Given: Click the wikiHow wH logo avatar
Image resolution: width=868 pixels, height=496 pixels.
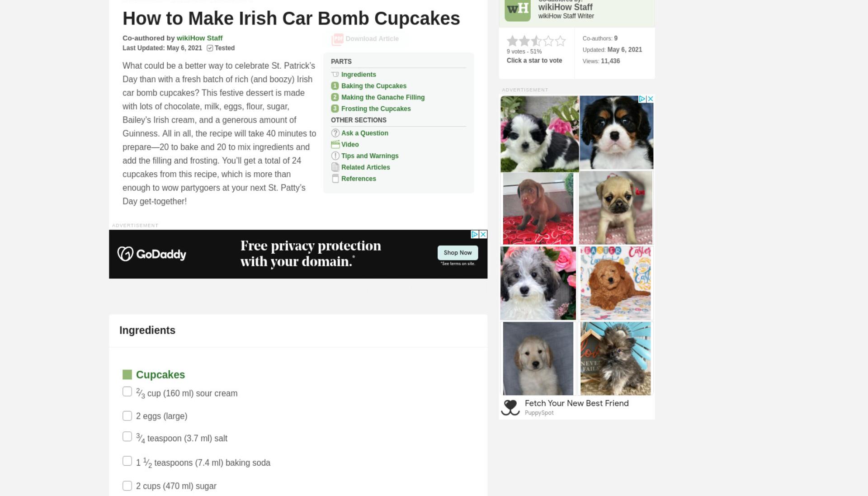Looking at the screenshot, I should click(517, 9).
